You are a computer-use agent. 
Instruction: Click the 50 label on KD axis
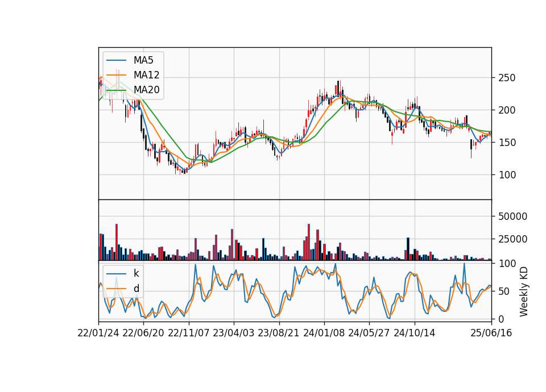pos(504,291)
